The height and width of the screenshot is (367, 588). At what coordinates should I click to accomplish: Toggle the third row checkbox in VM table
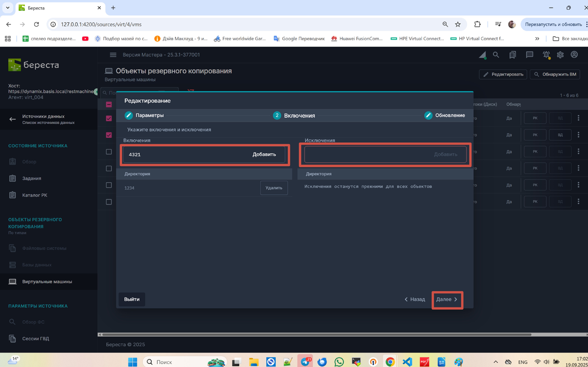[109, 152]
